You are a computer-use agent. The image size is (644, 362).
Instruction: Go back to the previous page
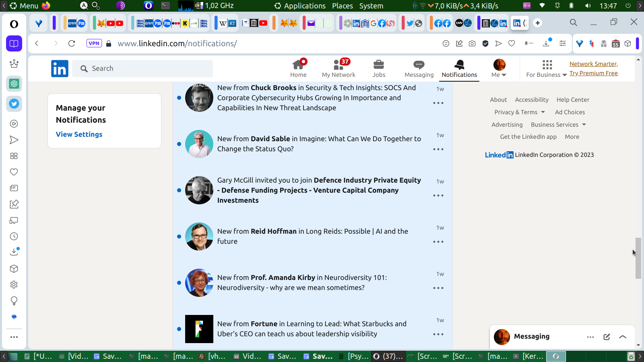(x=37, y=43)
